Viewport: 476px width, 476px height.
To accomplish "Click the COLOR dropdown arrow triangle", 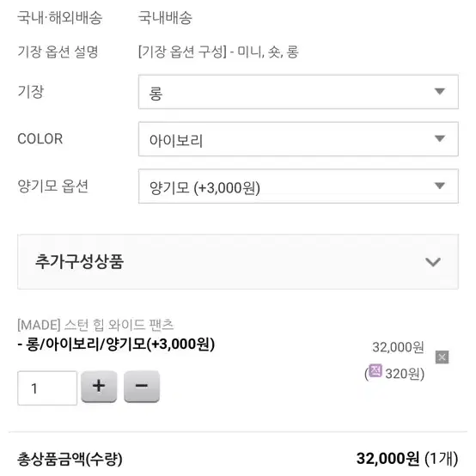I will pos(440,138).
